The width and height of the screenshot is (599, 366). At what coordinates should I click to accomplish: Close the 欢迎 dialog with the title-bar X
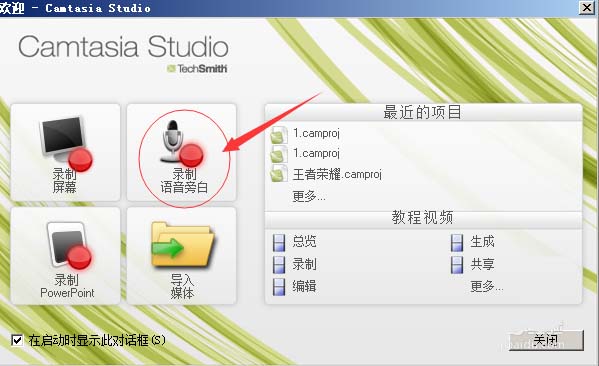[x=587, y=7]
